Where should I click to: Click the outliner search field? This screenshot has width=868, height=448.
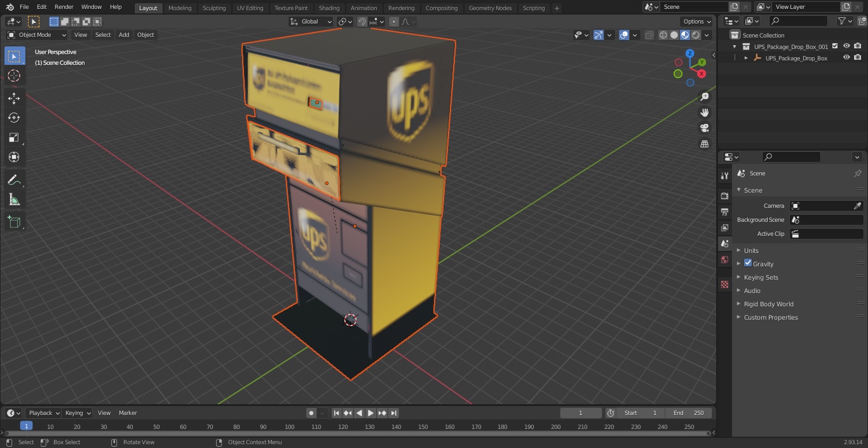tap(798, 21)
